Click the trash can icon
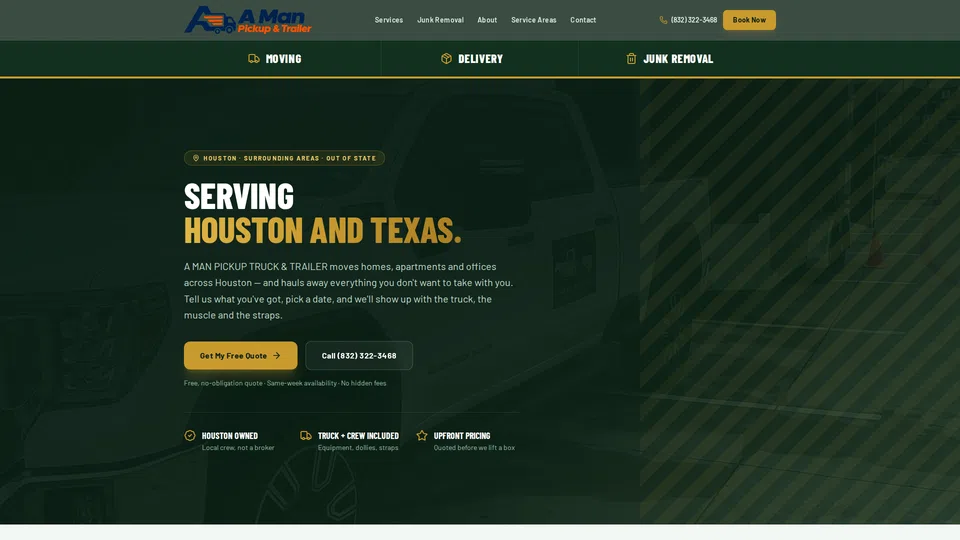960x540 pixels. click(631, 59)
